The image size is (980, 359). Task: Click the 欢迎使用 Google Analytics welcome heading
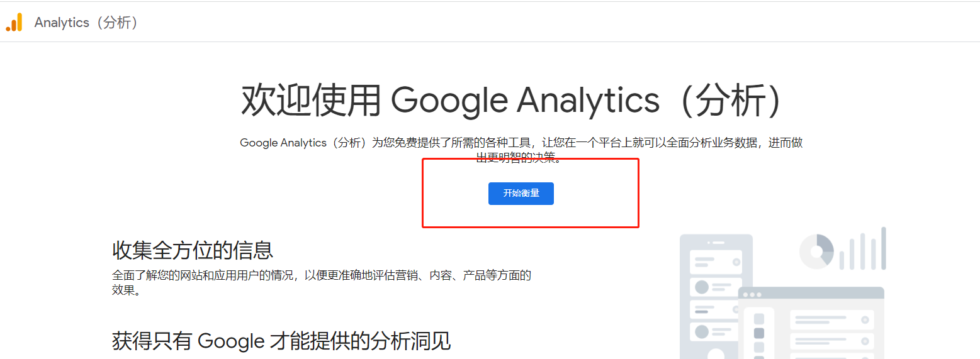pyautogui.click(x=511, y=100)
